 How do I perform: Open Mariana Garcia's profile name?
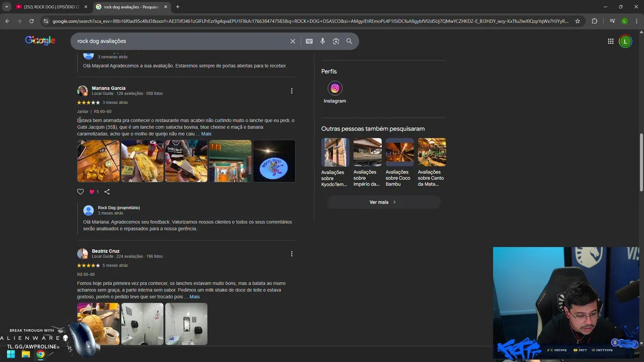click(x=109, y=88)
